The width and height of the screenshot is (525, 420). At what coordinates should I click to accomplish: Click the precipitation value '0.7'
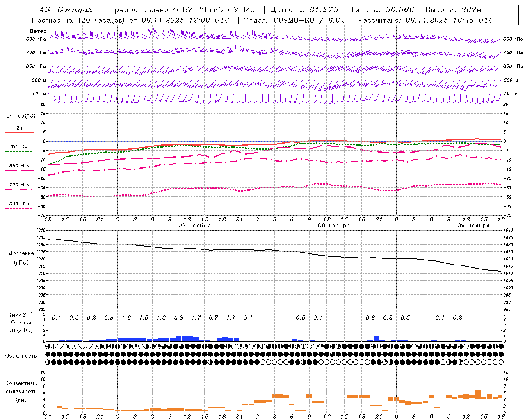[x=213, y=318]
